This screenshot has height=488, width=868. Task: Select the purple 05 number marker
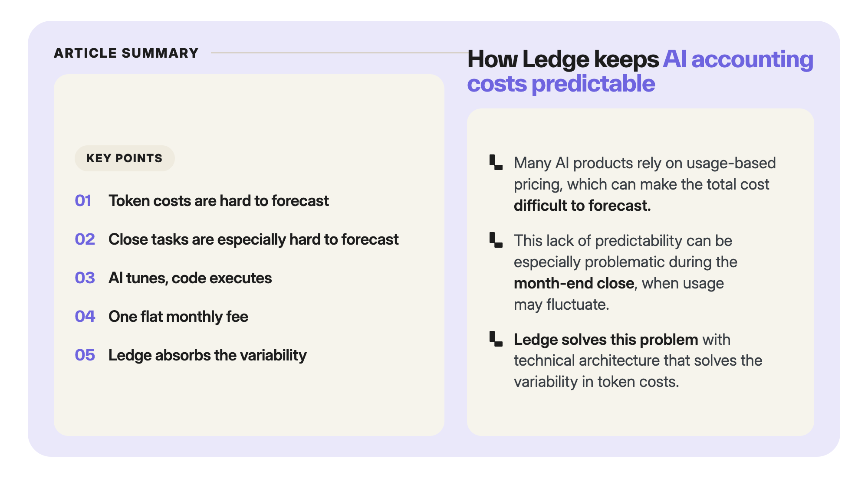point(85,355)
